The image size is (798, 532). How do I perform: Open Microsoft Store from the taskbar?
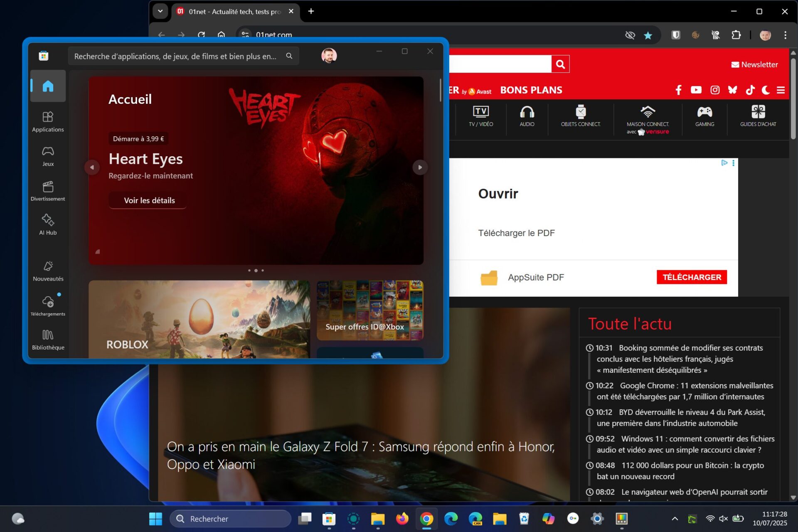tap(329, 519)
